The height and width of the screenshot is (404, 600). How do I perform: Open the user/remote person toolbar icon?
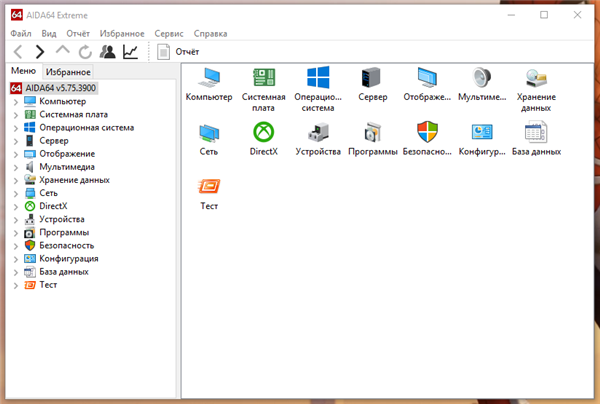108,52
